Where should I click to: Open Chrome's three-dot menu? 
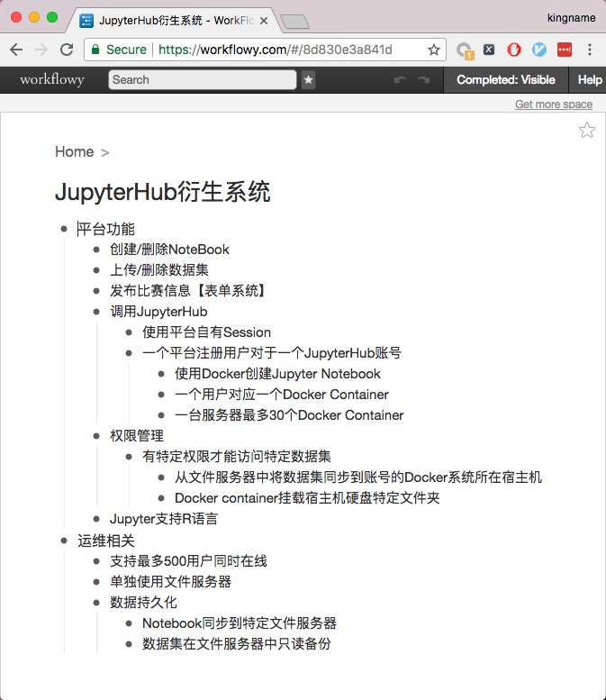tap(590, 50)
